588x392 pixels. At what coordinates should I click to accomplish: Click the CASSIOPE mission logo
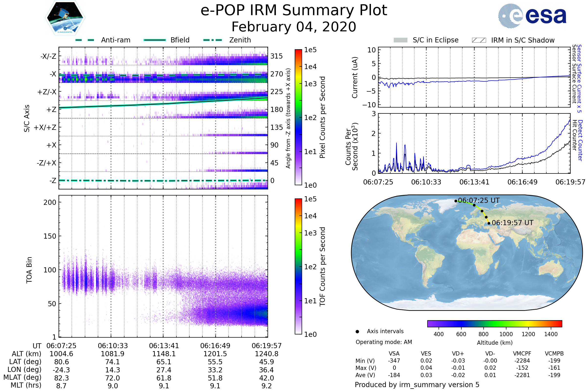pyautogui.click(x=65, y=18)
